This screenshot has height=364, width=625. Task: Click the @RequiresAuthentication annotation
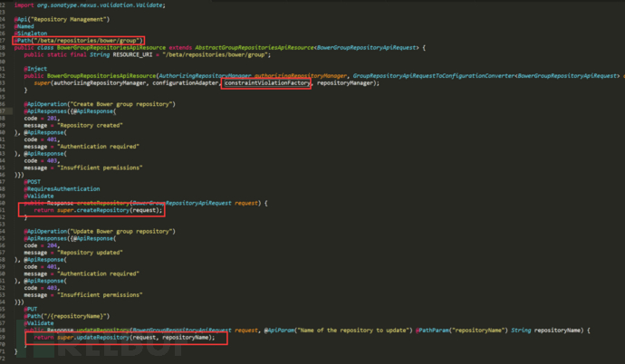pyautogui.click(x=62, y=188)
